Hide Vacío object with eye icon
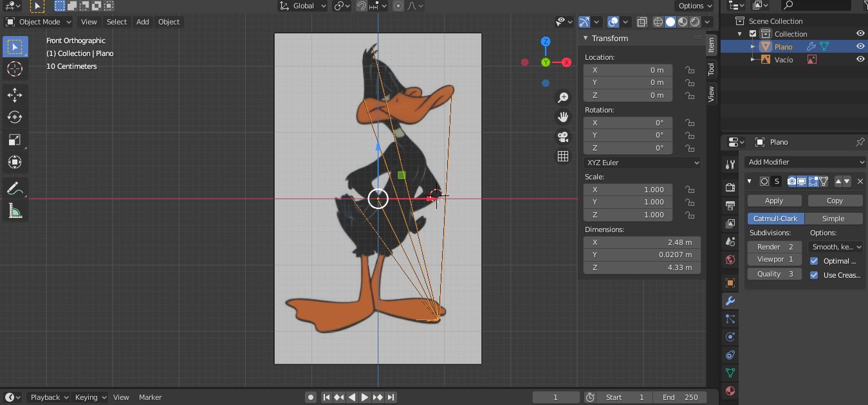This screenshot has width=868, height=405. tap(860, 59)
